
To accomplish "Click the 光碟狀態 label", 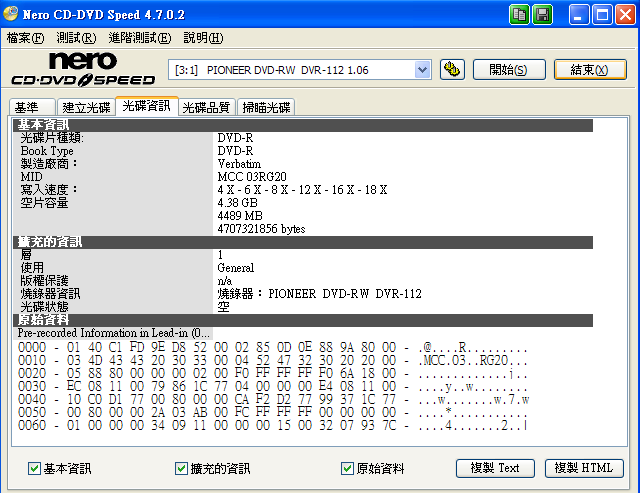I will [44, 307].
